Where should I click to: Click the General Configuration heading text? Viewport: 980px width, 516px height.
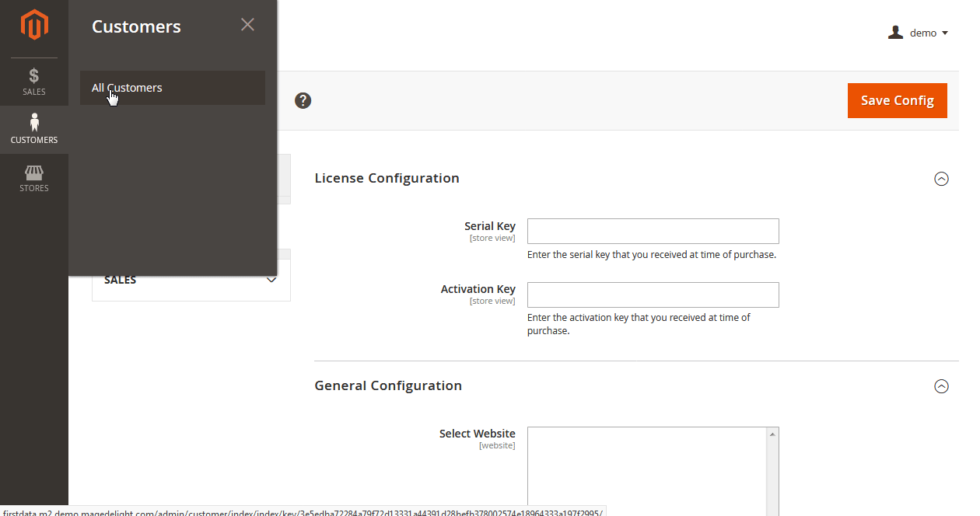point(388,385)
